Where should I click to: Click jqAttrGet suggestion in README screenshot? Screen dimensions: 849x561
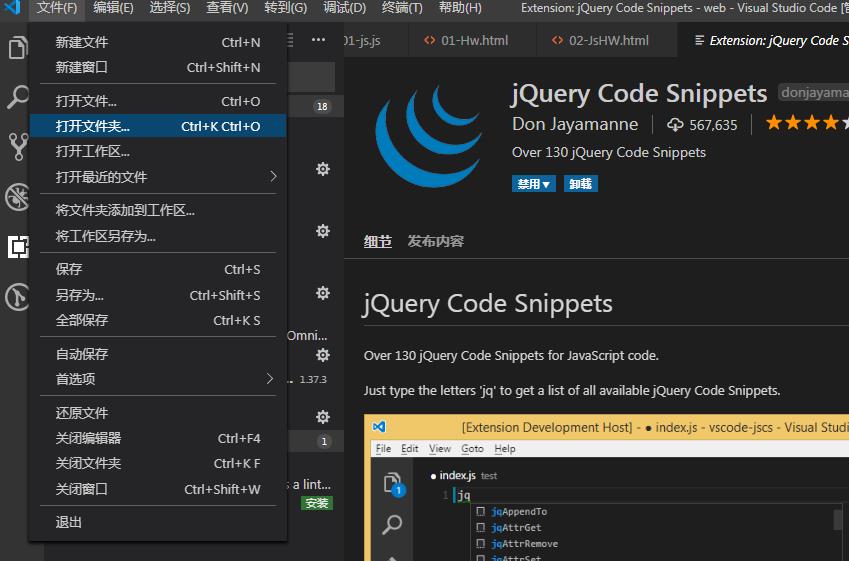[x=515, y=527]
